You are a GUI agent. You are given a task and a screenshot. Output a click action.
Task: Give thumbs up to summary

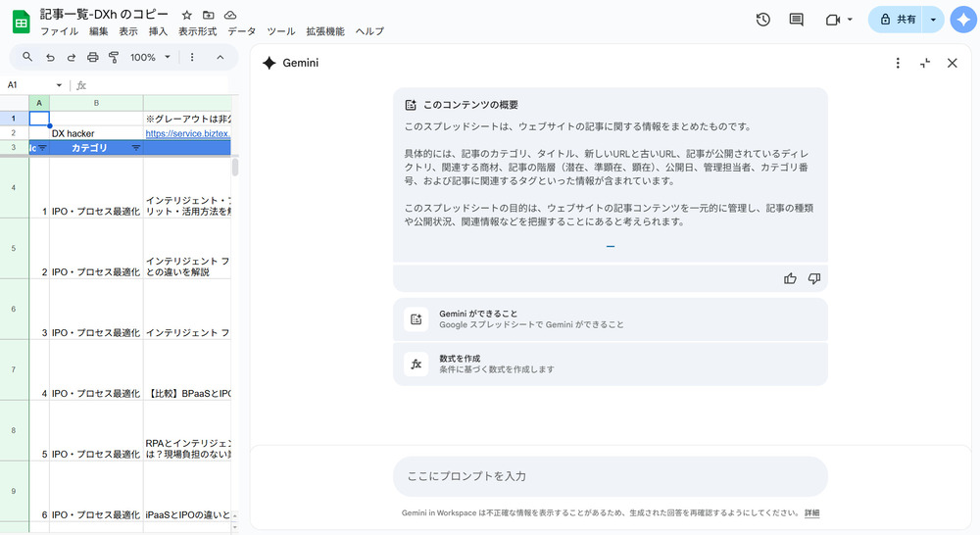pos(790,278)
